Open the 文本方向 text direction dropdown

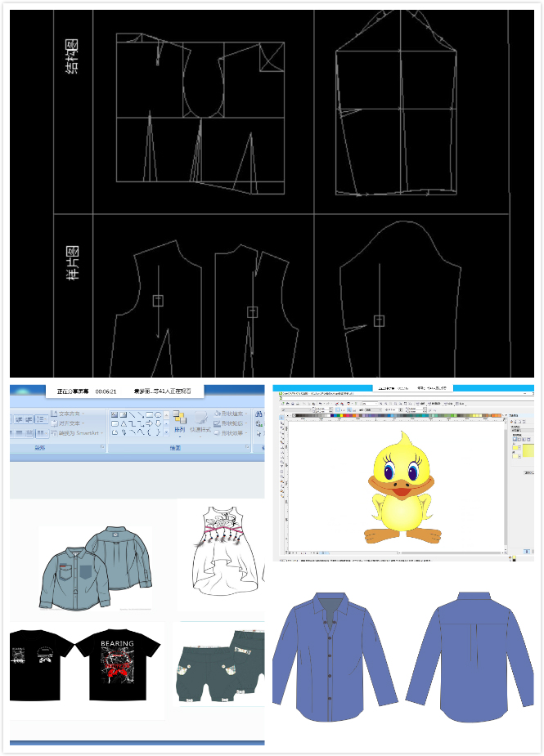pyautogui.click(x=68, y=414)
